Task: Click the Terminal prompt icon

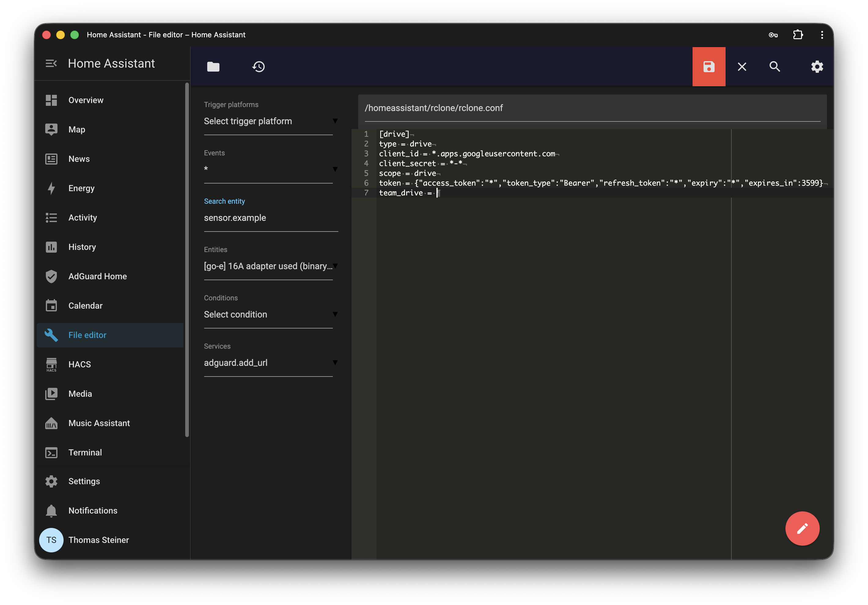Action: point(51,452)
